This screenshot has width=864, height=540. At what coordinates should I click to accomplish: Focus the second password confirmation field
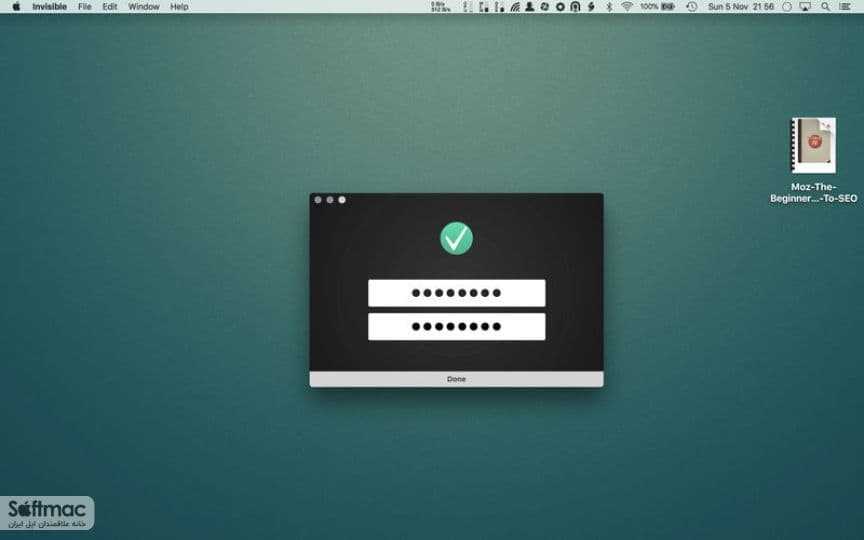tap(456, 327)
